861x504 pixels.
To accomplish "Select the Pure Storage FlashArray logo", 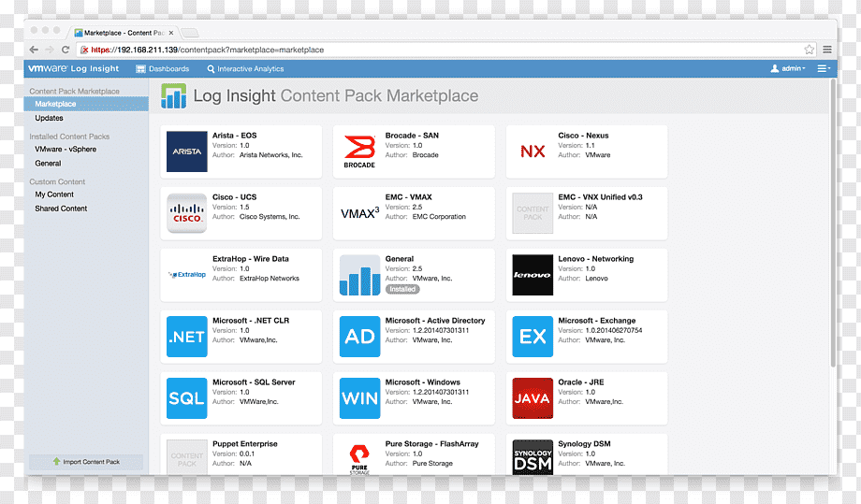I will pos(359,457).
